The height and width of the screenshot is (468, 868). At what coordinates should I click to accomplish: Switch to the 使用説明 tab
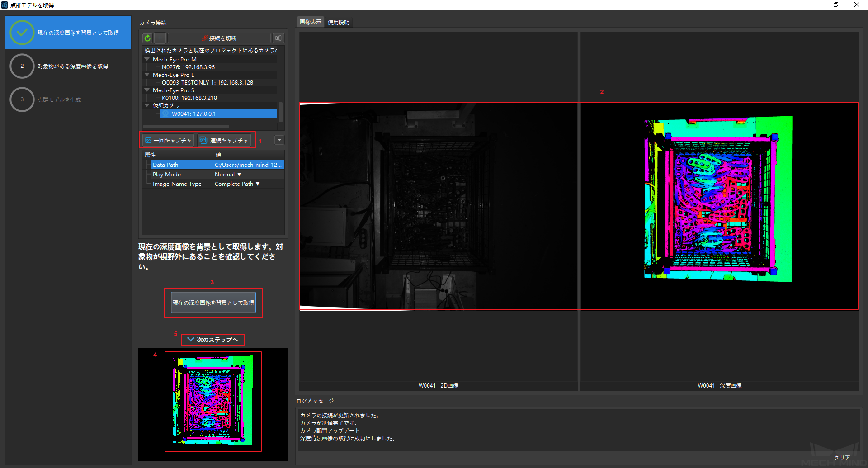click(338, 22)
